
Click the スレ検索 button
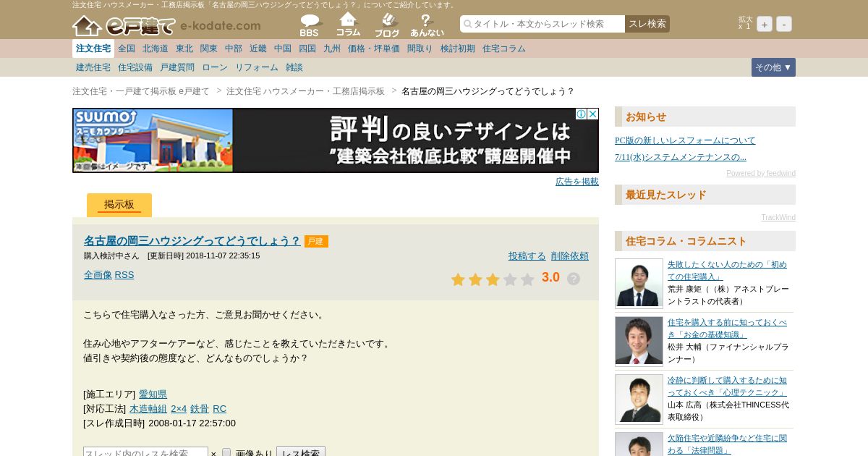(647, 24)
